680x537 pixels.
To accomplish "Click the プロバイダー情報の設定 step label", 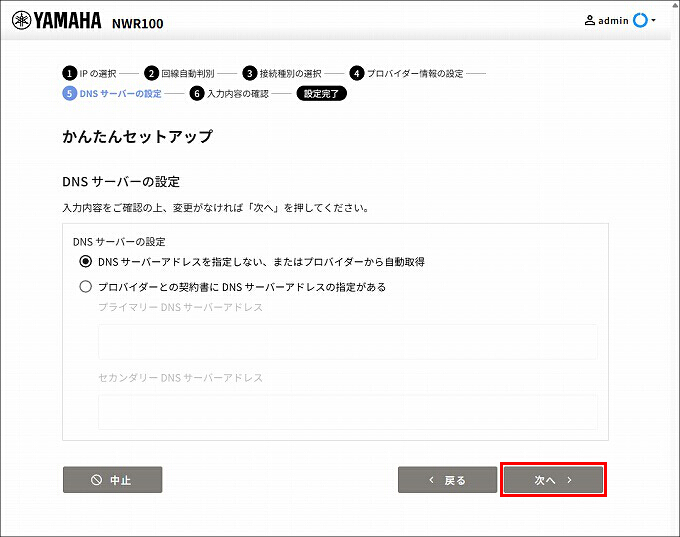I will pyautogui.click(x=415, y=73).
